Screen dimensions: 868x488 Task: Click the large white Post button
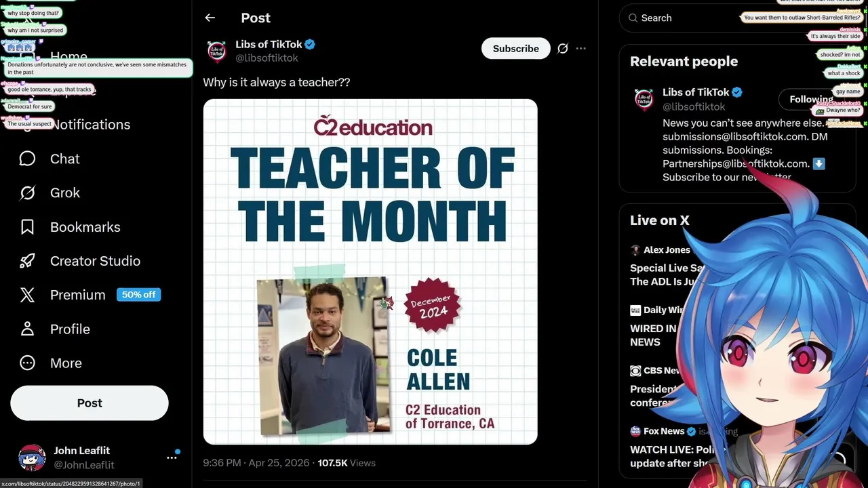pyautogui.click(x=90, y=403)
